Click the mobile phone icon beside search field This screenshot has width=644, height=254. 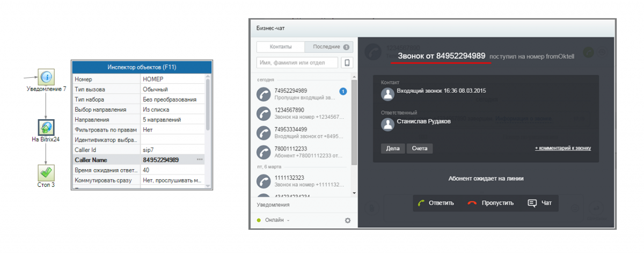click(x=347, y=63)
